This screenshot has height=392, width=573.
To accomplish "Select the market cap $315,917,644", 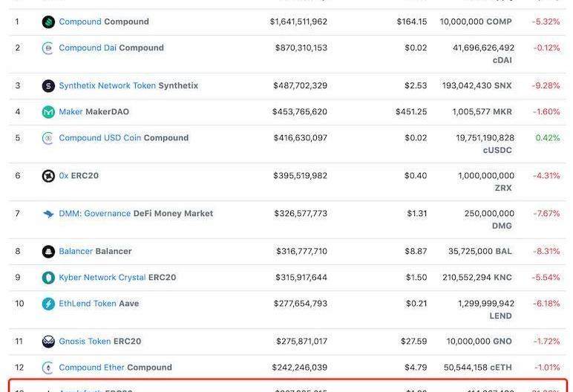I will 301,277.
